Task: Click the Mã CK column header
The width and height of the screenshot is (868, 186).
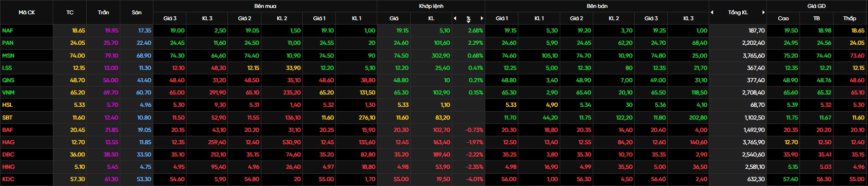Action: 27,12
